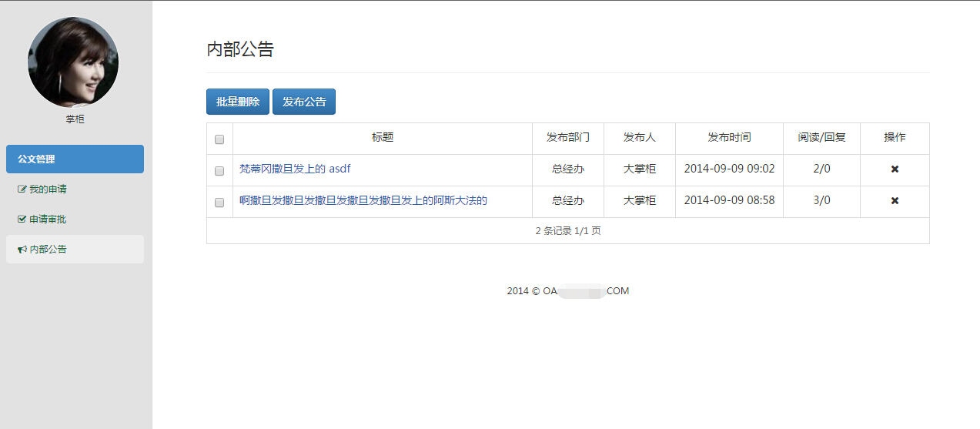Toggle the select-all checkbox in table header

(x=219, y=139)
